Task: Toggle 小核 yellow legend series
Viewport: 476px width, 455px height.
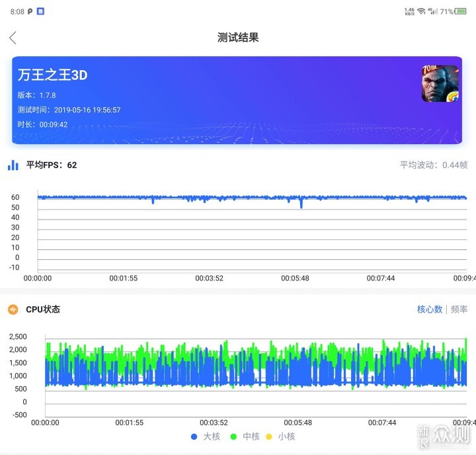Action: click(x=280, y=436)
